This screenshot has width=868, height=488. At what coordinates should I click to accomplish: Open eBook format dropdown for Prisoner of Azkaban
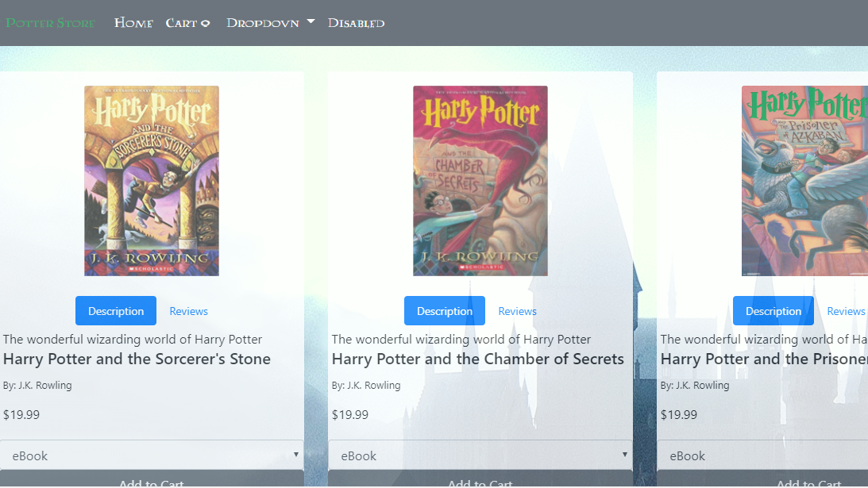[762, 455]
